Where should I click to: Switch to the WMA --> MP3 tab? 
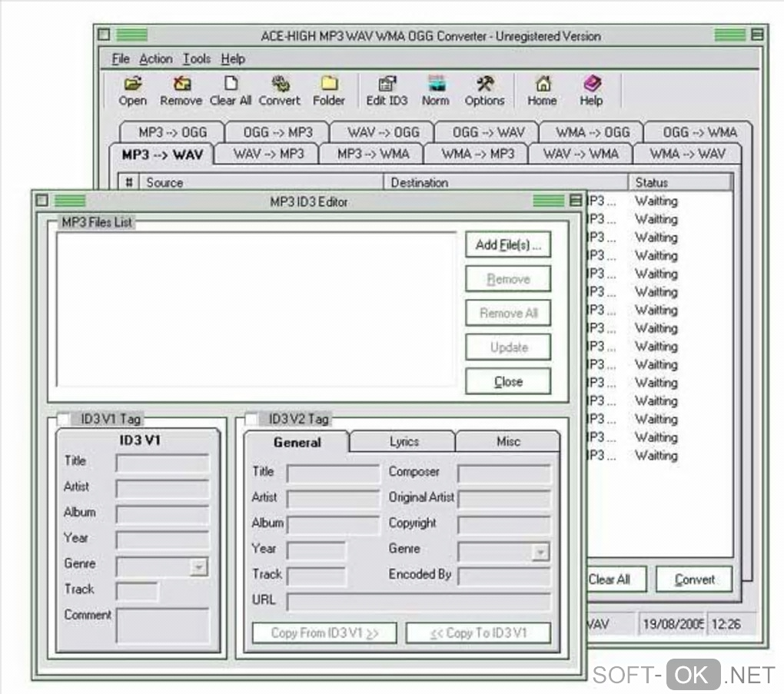pyautogui.click(x=477, y=154)
